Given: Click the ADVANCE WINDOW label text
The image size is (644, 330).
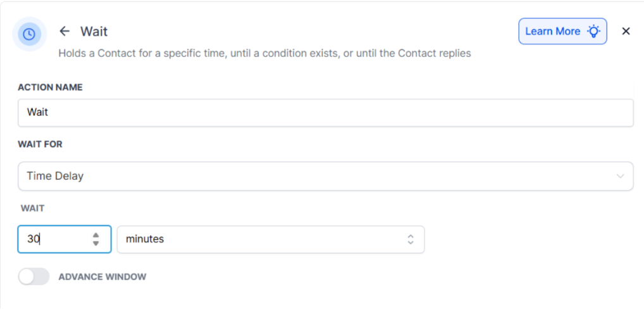Looking at the screenshot, I should pyautogui.click(x=102, y=277).
